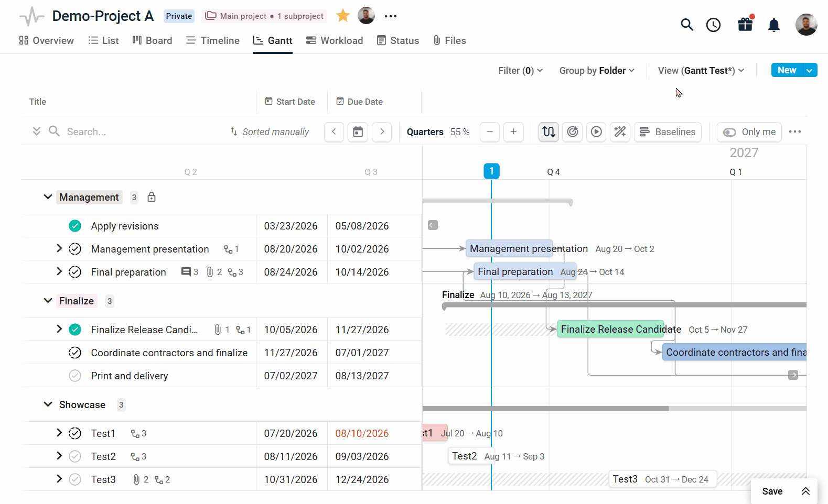828x504 pixels.
Task: Open the time tracking clock icon
Action: click(713, 25)
